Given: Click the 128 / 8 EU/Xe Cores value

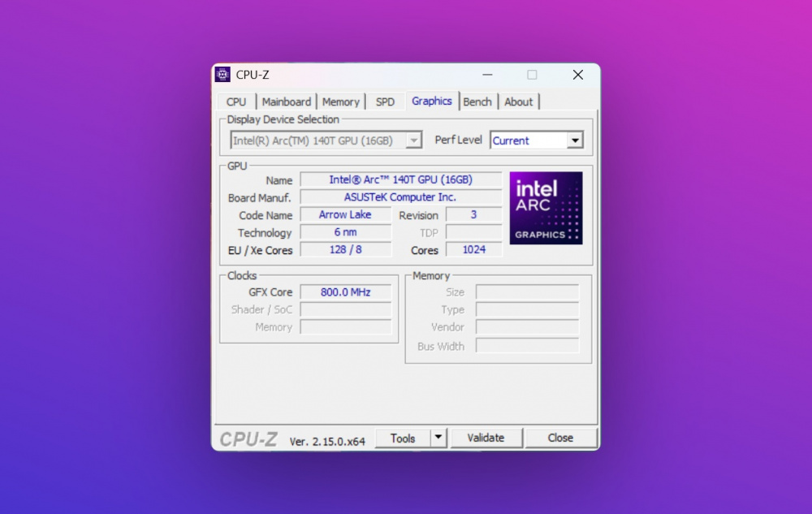Looking at the screenshot, I should (345, 250).
